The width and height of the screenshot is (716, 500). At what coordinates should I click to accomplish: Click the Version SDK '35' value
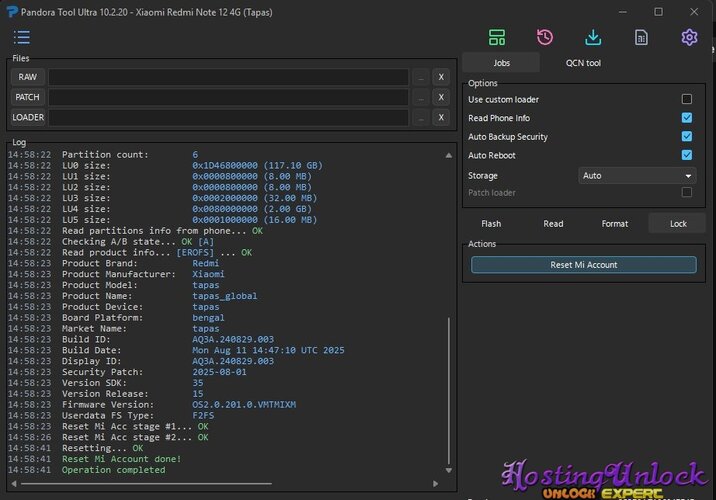198,383
